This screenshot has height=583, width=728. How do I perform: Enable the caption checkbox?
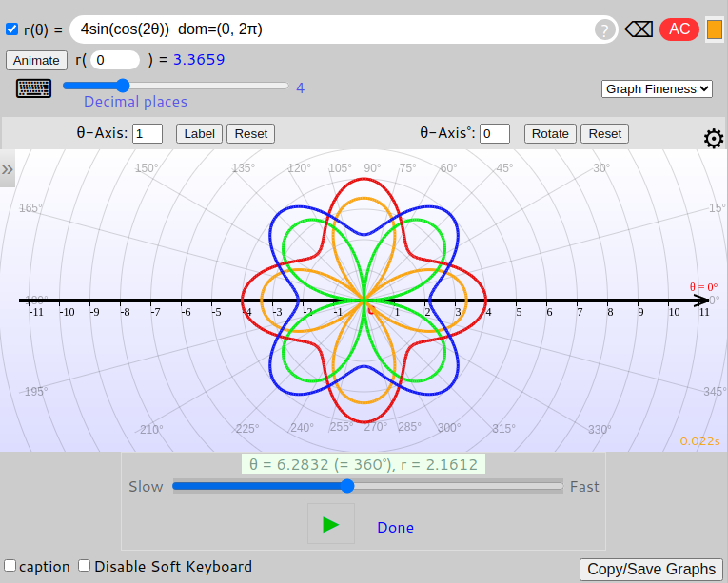10,566
